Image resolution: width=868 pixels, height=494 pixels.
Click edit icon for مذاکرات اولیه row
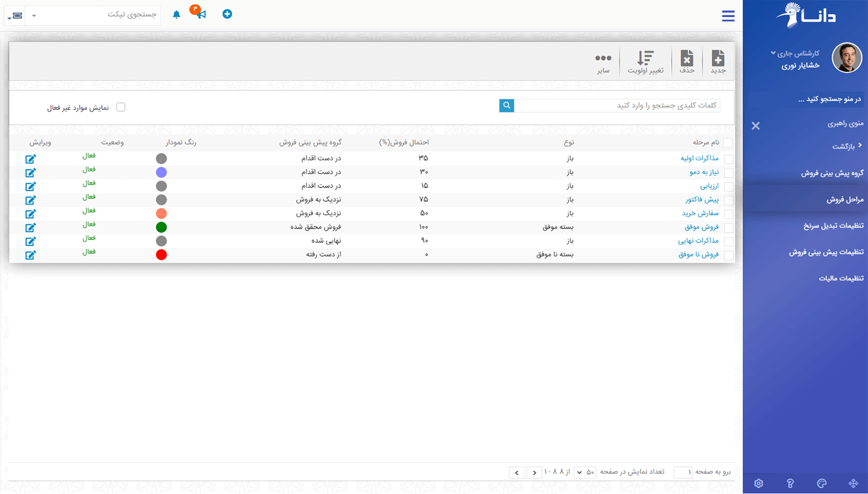coord(31,159)
